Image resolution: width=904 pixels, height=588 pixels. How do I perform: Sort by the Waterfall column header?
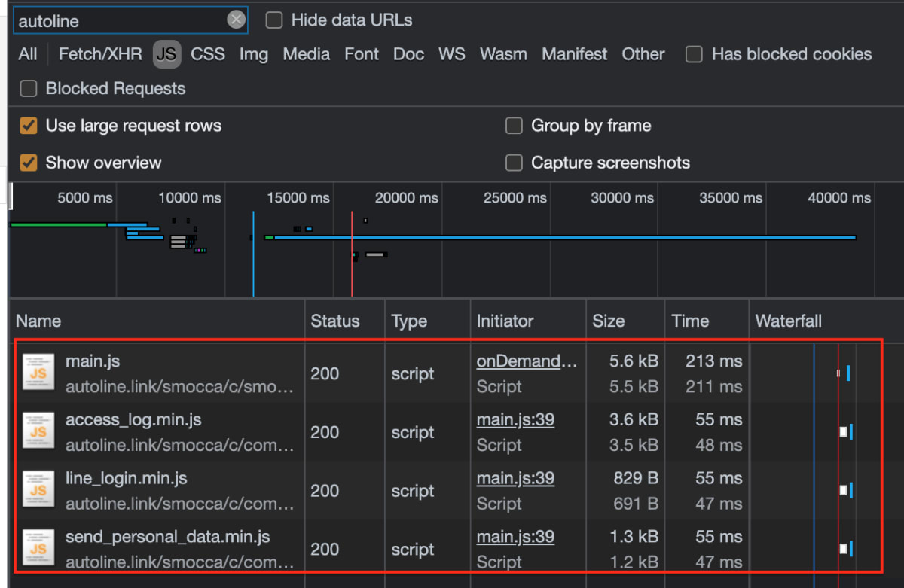[788, 321]
